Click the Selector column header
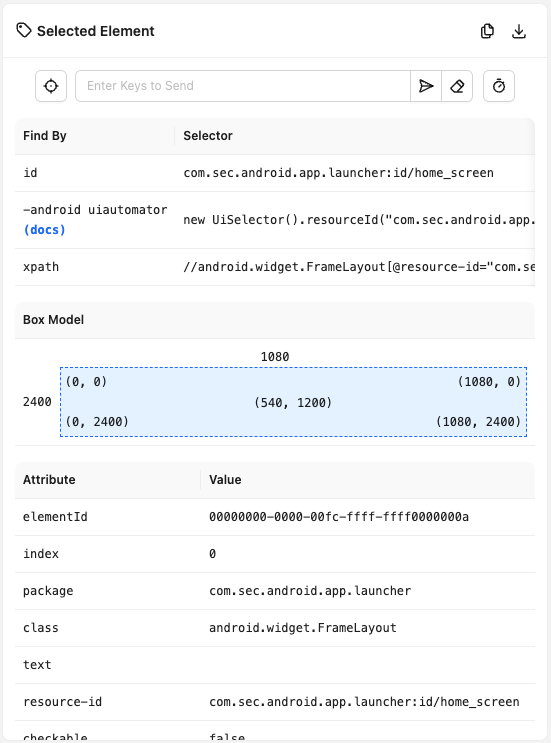This screenshot has width=551, height=743. click(208, 136)
